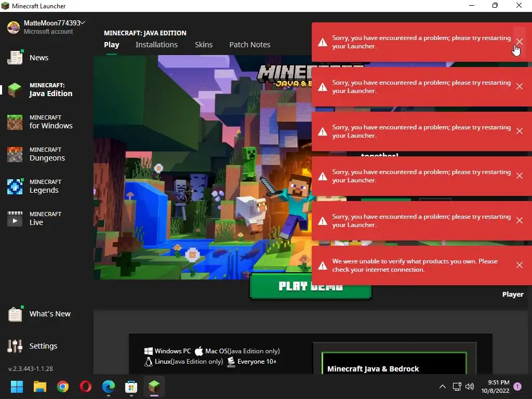
Task: Launch Opera browser from the taskbar
Action: [x=86, y=387]
